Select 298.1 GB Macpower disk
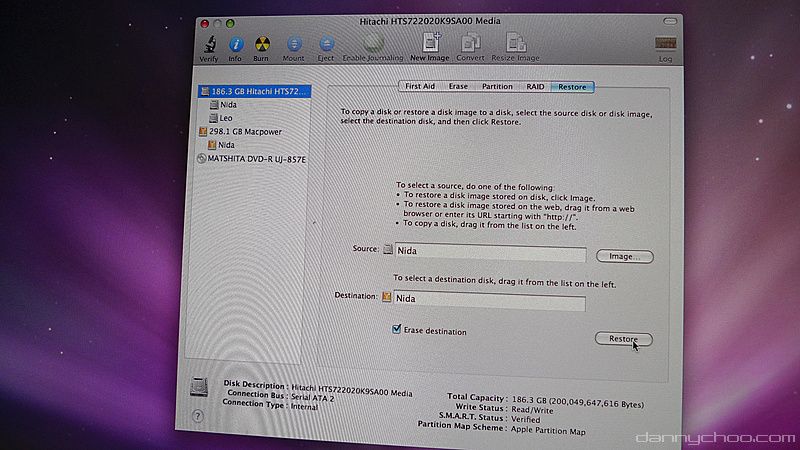This screenshot has width=800, height=450. (240, 132)
